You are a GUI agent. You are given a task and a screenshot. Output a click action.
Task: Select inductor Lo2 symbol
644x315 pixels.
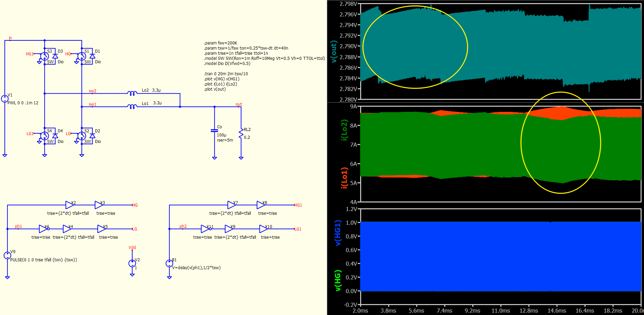point(132,93)
